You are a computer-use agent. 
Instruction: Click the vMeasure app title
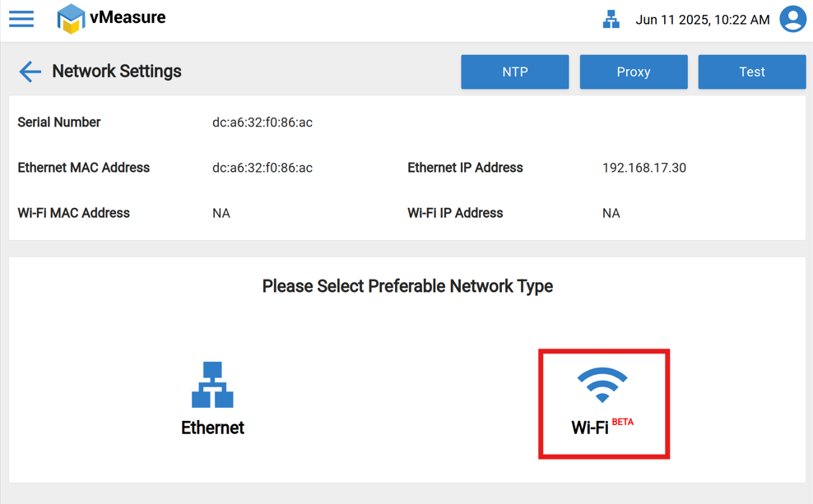point(128,17)
